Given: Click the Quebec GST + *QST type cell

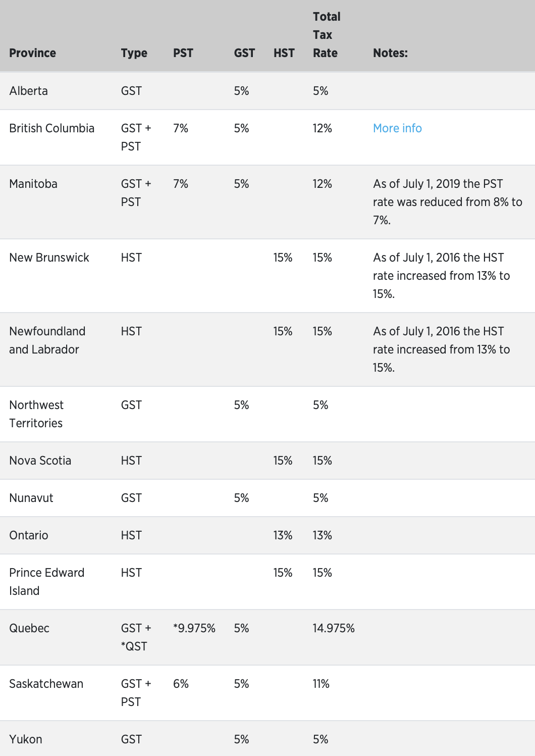Looking at the screenshot, I should pyautogui.click(x=136, y=637).
